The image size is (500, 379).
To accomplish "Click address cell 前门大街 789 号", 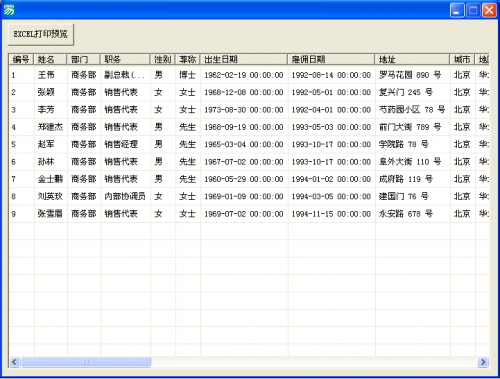I will coord(413,127).
